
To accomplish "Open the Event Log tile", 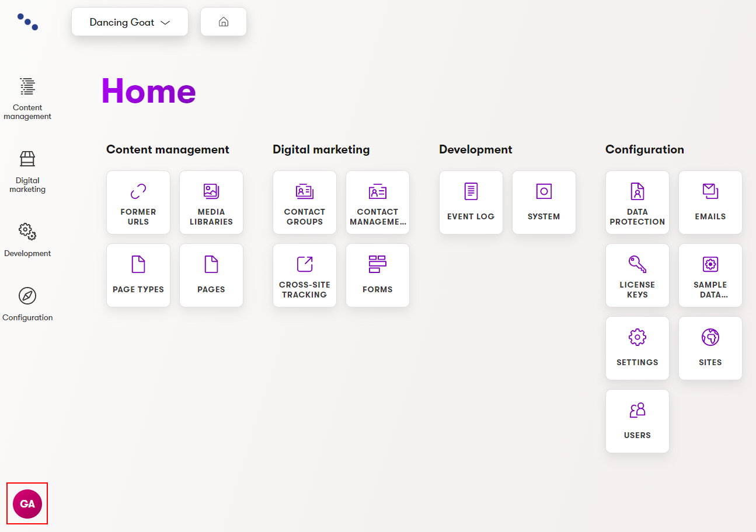I will [x=471, y=202].
